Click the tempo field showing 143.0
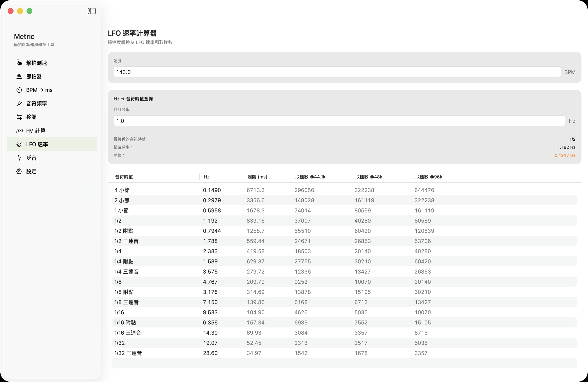588x382 pixels. [x=337, y=72]
